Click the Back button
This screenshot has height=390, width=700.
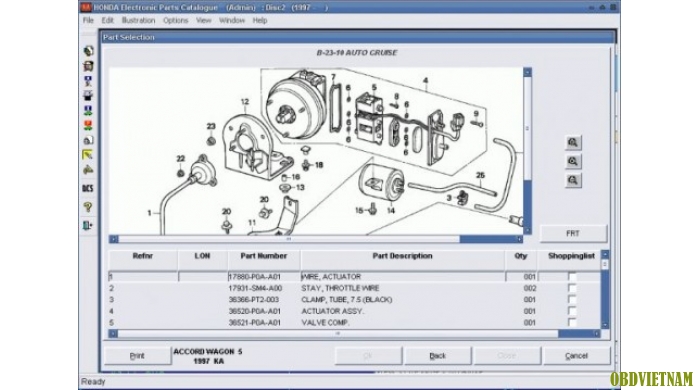(438, 356)
